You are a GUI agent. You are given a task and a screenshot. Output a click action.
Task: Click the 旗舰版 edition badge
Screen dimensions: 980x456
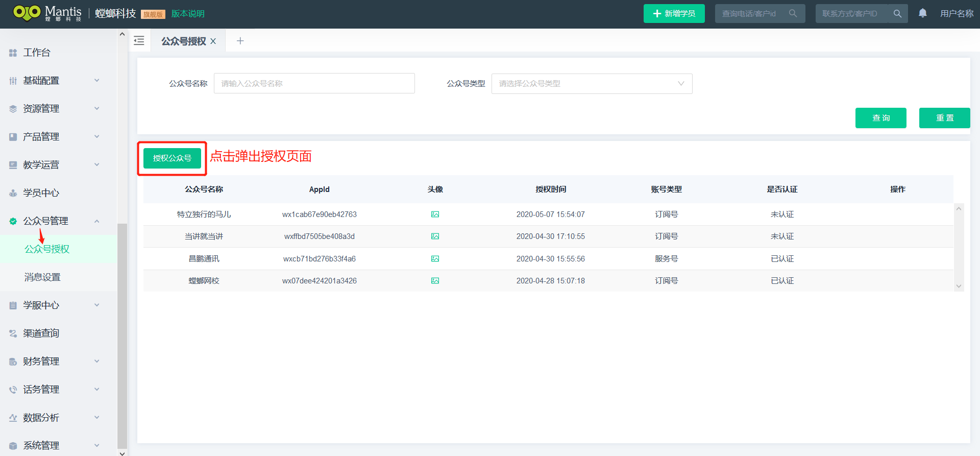[x=153, y=14]
